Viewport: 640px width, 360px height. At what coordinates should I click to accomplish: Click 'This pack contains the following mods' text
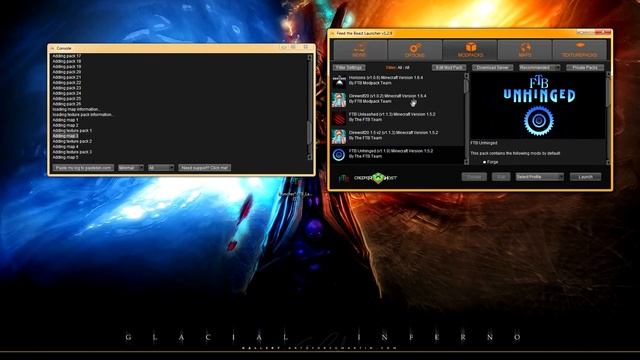(x=515, y=153)
